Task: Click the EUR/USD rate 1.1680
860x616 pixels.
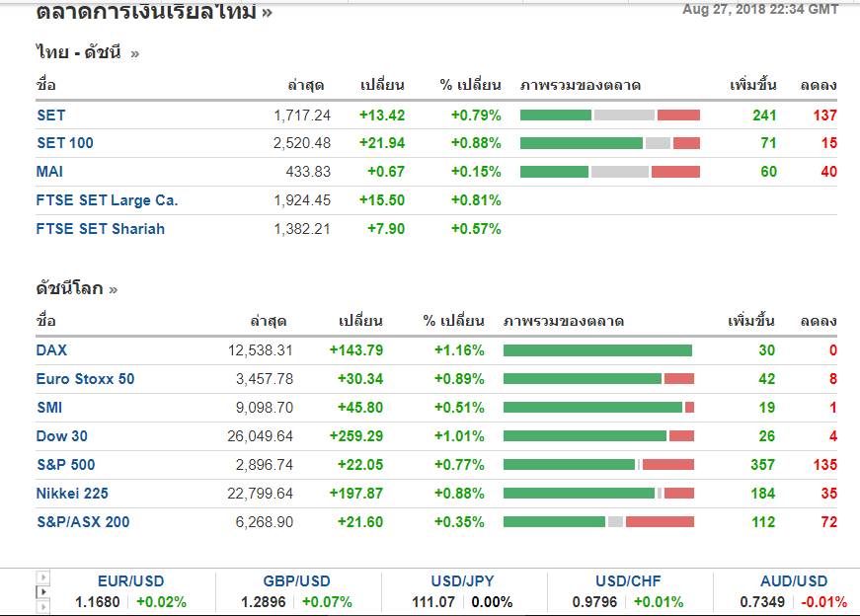Action: click(98, 602)
